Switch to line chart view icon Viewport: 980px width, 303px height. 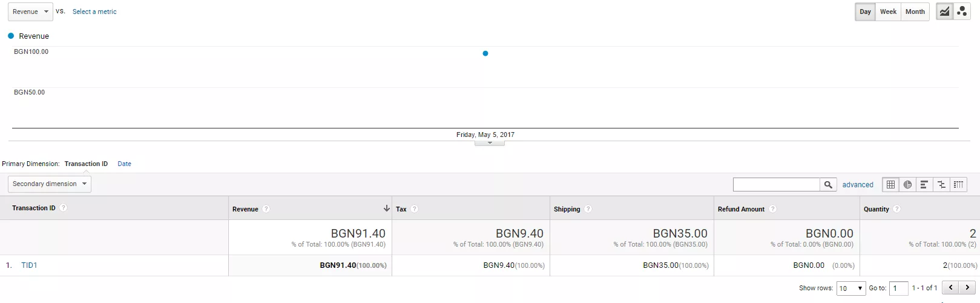pyautogui.click(x=944, y=12)
